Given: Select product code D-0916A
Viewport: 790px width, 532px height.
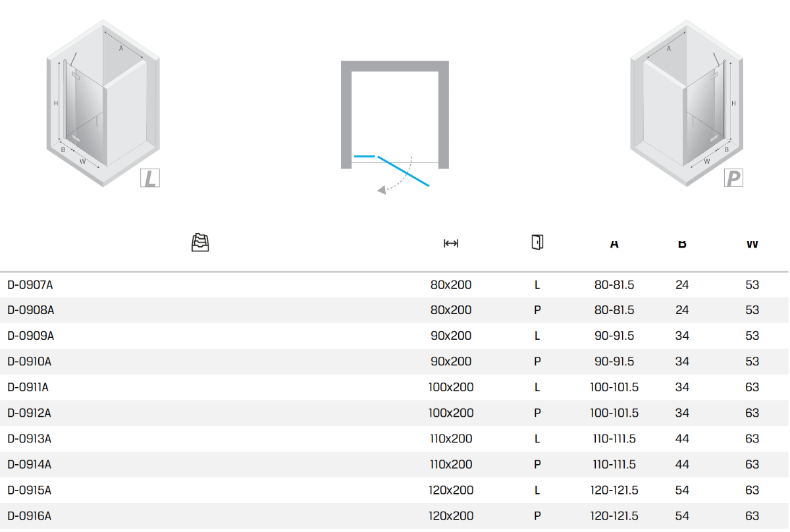Looking at the screenshot, I should pos(30,516).
